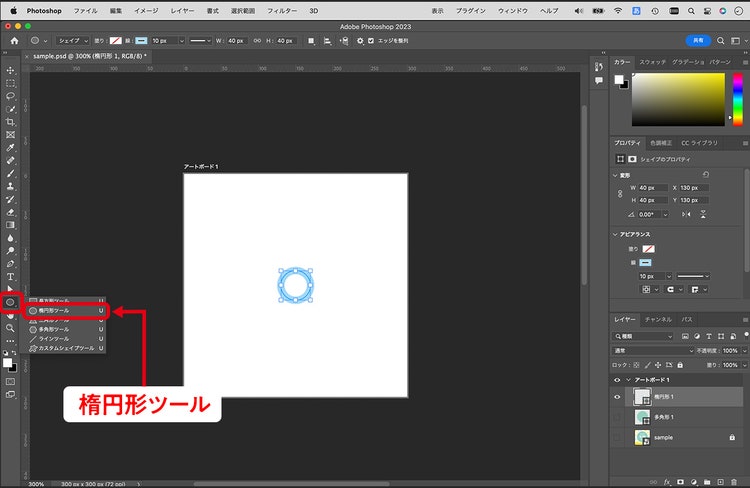Click the W field in Properties panel
This screenshot has width=750, height=488.
tap(653, 188)
